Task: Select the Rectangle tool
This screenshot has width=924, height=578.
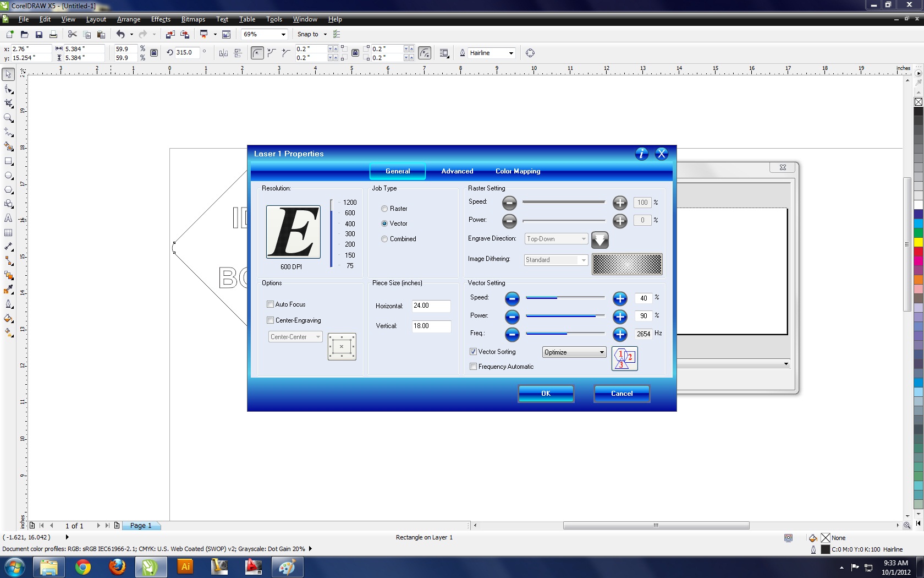Action: (8, 161)
